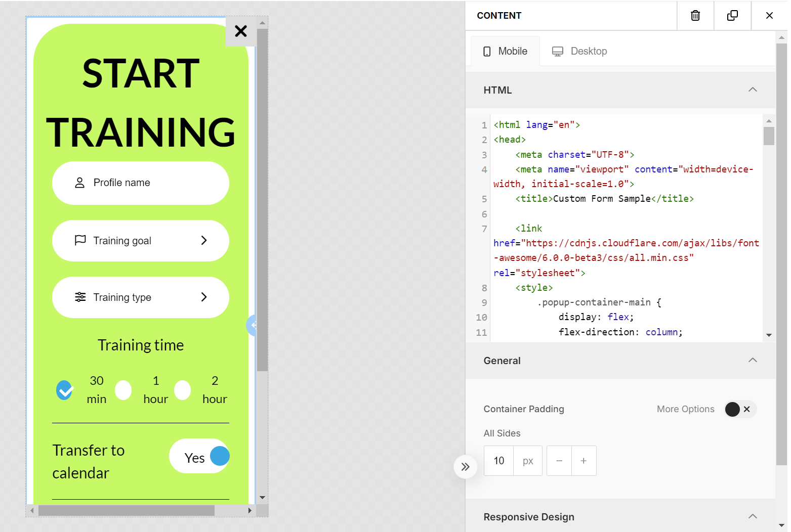Image resolution: width=791 pixels, height=532 pixels.
Task: Click the trash delete icon in Content header
Action: 695,16
